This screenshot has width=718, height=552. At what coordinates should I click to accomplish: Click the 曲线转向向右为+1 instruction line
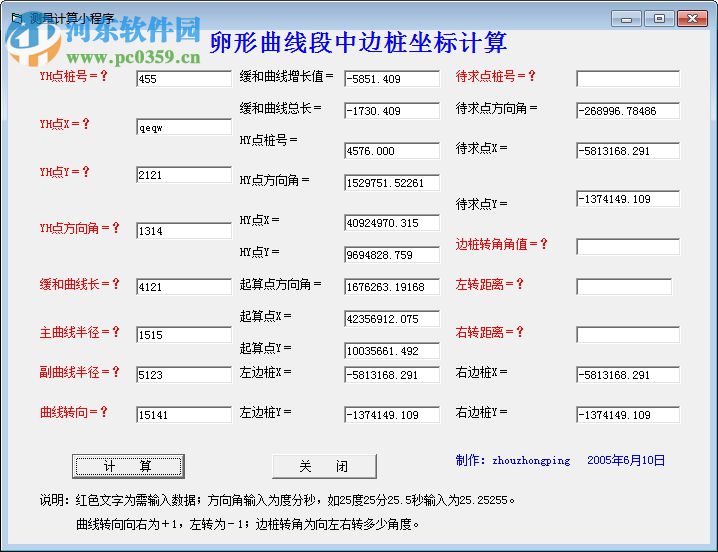pyautogui.click(x=248, y=524)
